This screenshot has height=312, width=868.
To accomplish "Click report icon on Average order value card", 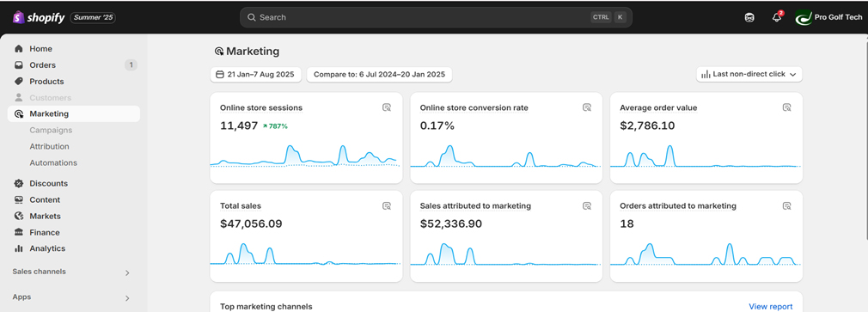I will [x=786, y=108].
